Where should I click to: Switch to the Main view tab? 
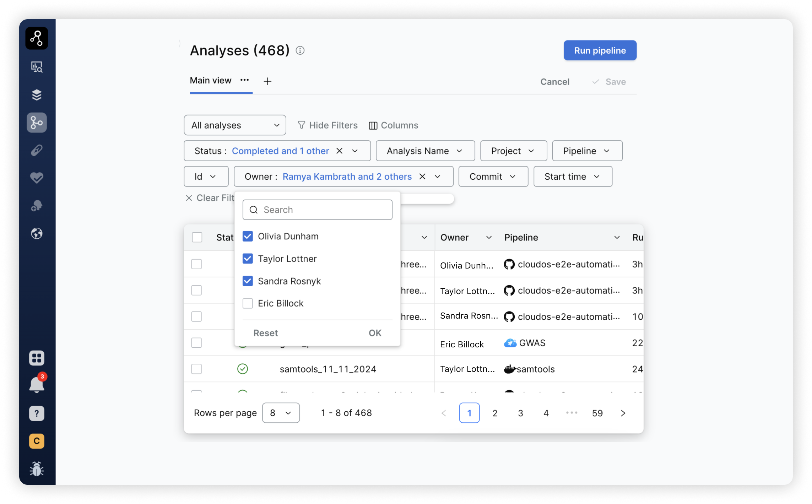point(211,81)
